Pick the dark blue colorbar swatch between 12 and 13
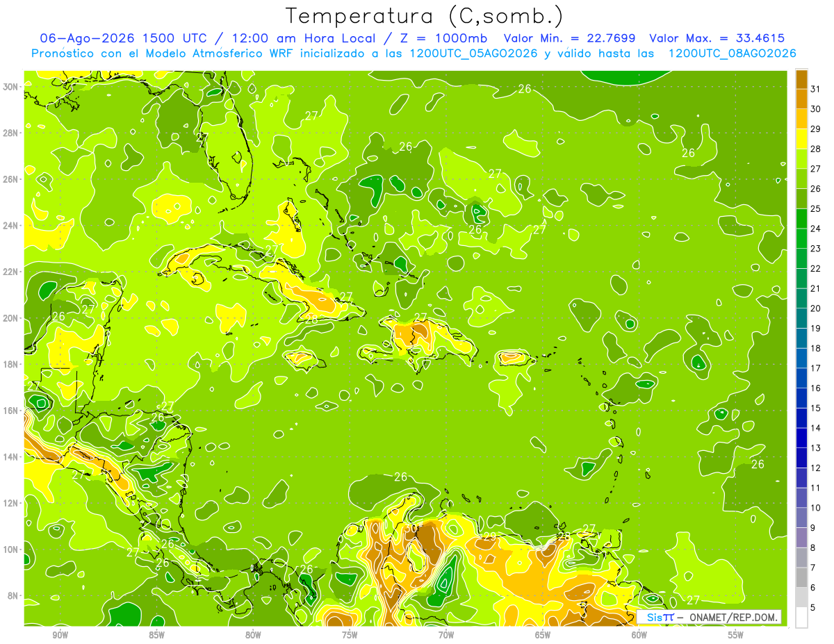This screenshot has width=834, height=644. point(801,458)
